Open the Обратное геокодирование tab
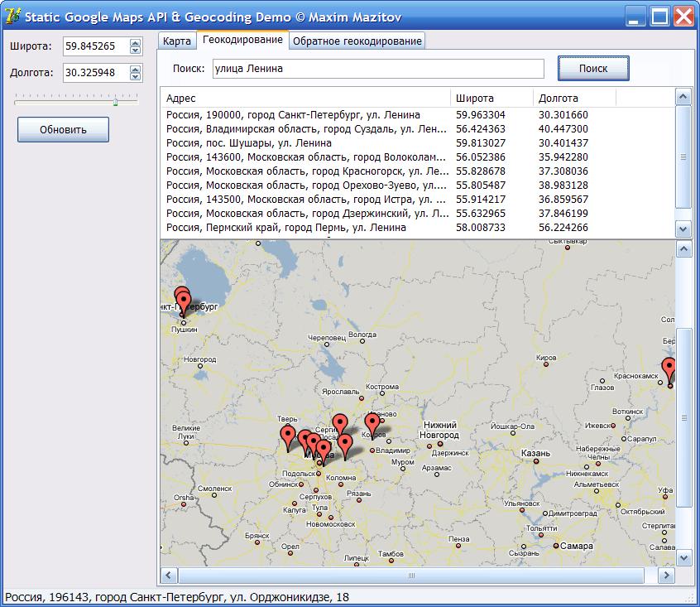The height and width of the screenshot is (607, 700). 357,41
